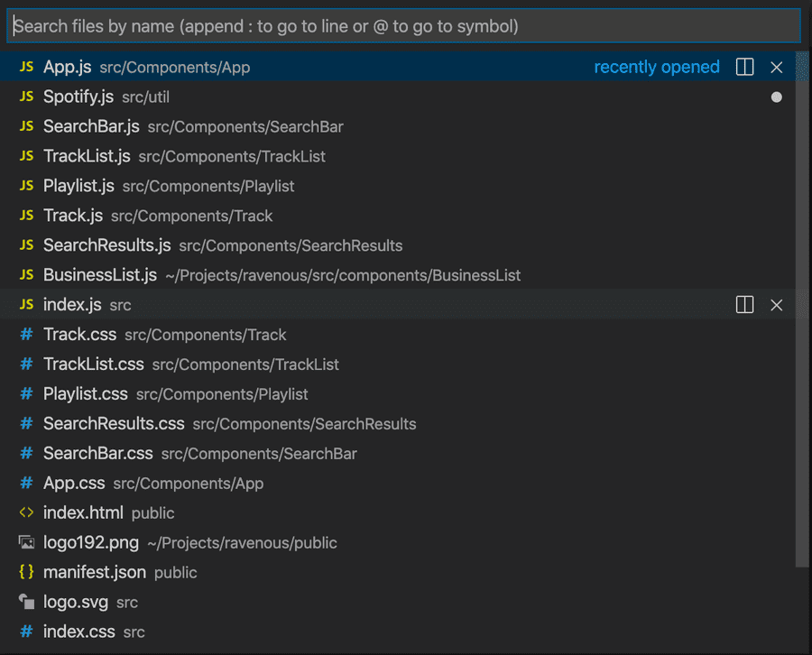Open TrackList.js from the file list
This screenshot has height=655, width=812.
[x=87, y=156]
